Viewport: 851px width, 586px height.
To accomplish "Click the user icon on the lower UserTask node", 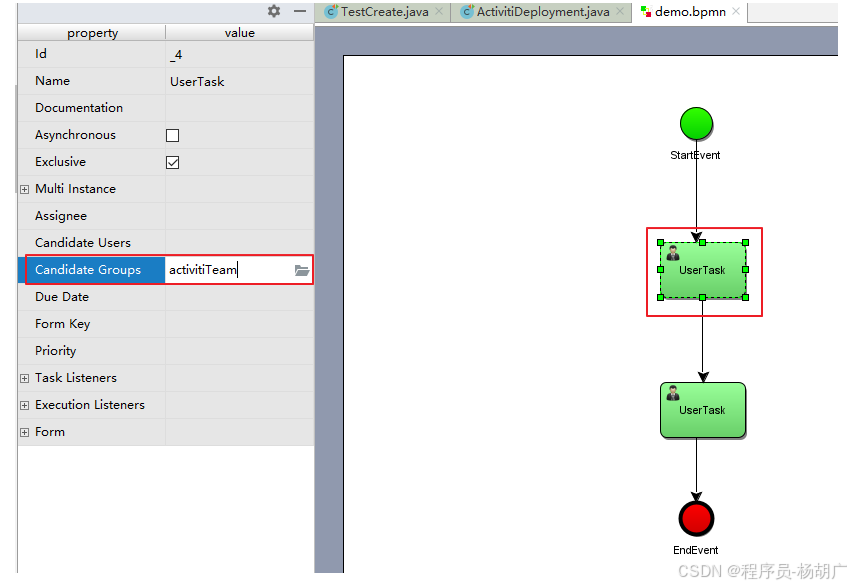I will [674, 392].
